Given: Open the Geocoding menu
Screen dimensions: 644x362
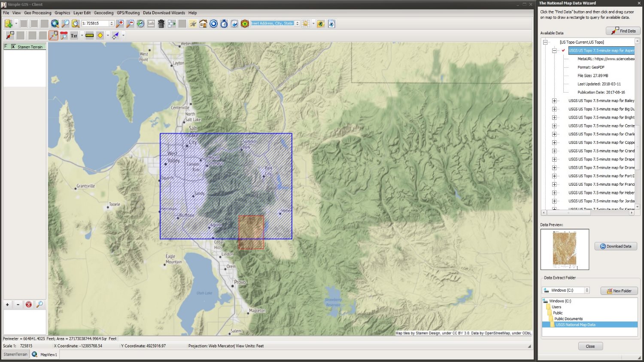Looking at the screenshot, I should pyautogui.click(x=103, y=13).
